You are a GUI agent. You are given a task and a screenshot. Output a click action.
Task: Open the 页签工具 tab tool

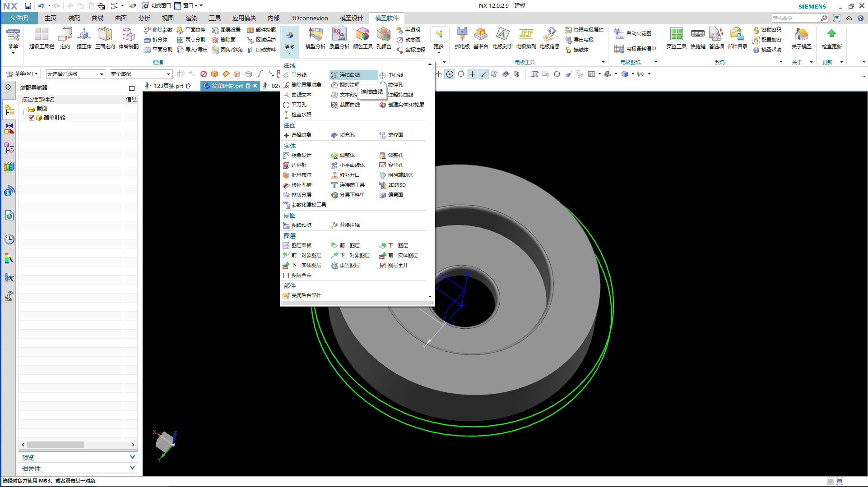click(676, 38)
